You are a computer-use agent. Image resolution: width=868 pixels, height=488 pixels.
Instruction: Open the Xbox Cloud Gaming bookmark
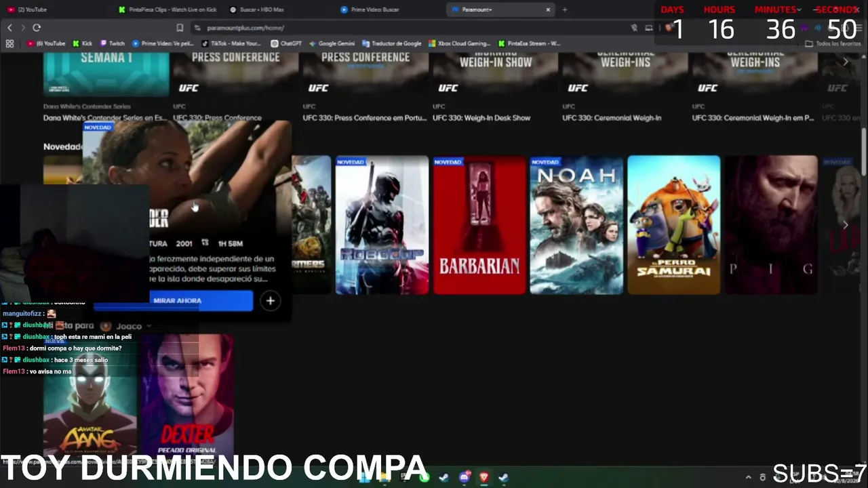(x=459, y=43)
